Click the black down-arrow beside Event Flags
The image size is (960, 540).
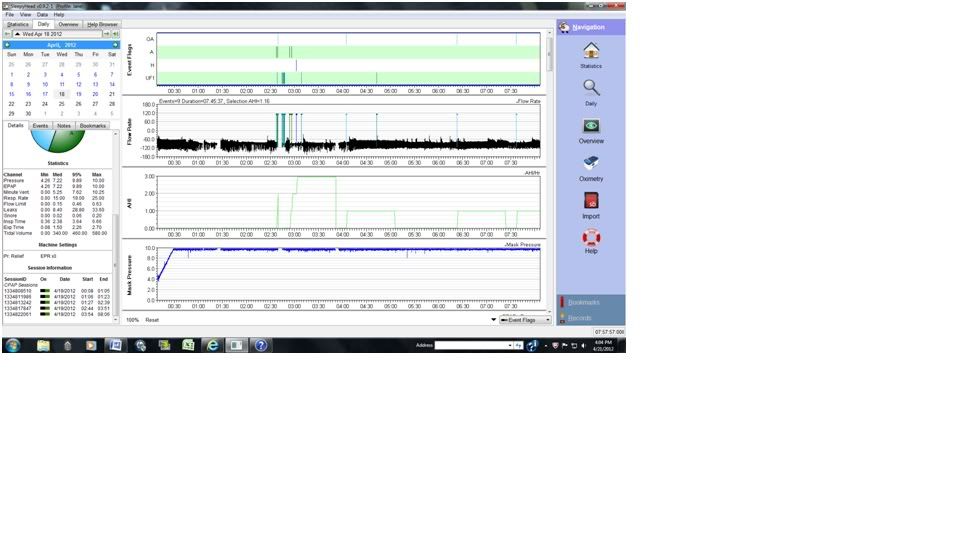493,320
